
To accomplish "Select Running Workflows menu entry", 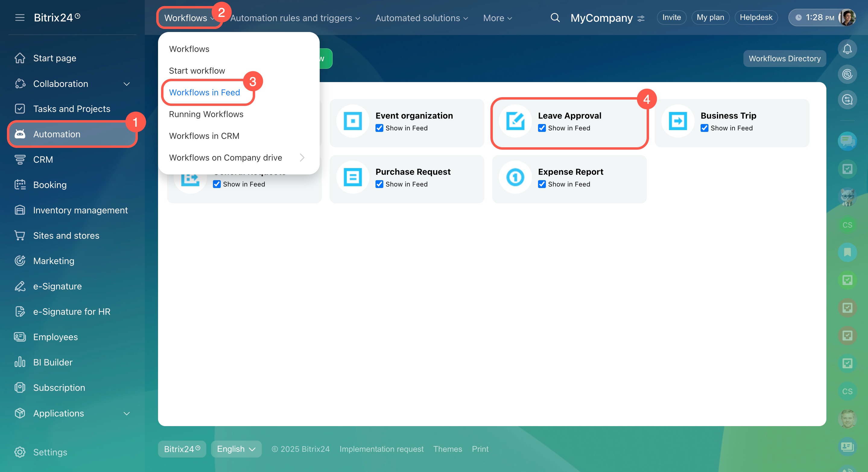I will [x=206, y=114].
